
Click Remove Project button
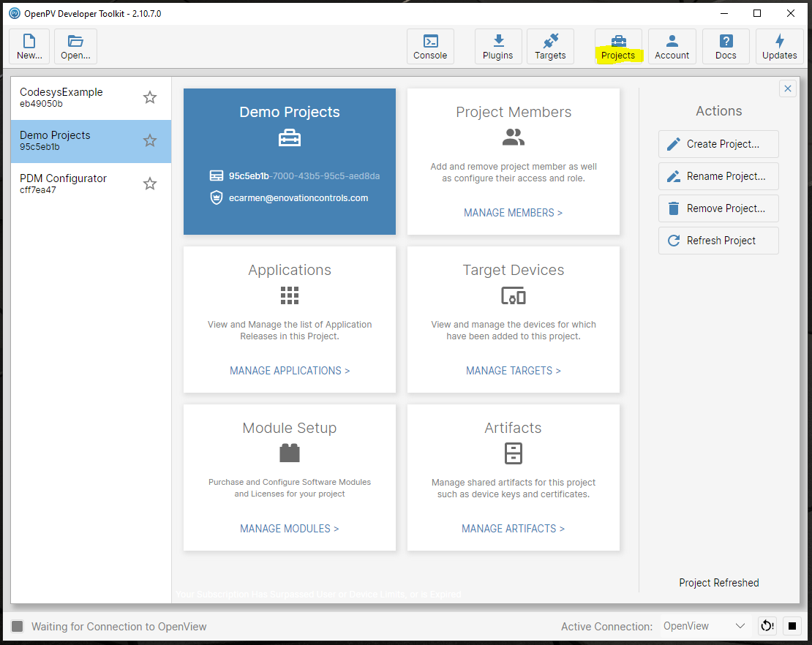click(718, 208)
